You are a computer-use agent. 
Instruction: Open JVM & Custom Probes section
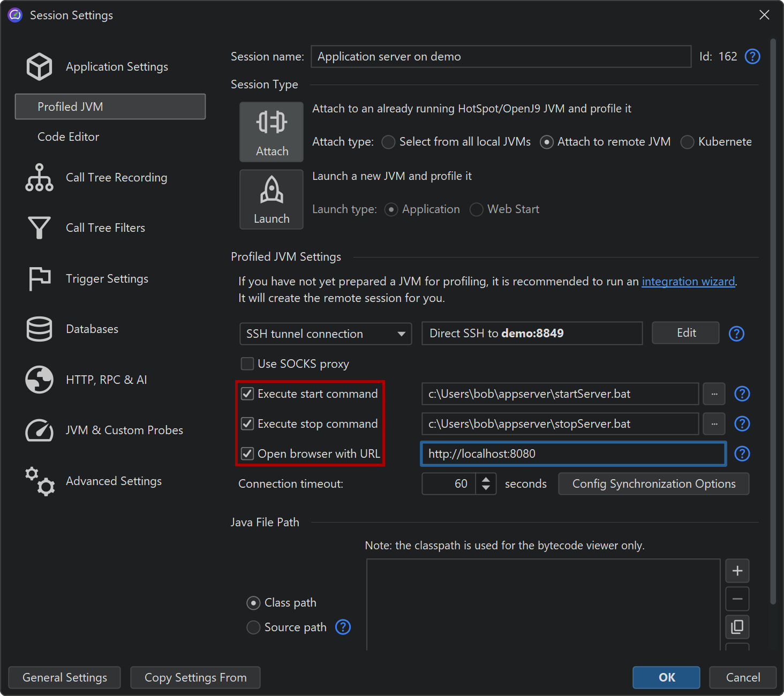(x=124, y=430)
